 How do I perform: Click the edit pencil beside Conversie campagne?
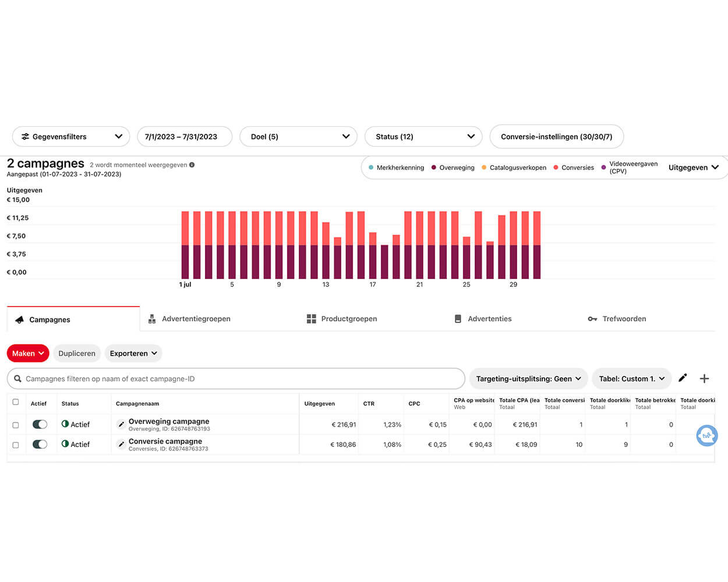121,445
